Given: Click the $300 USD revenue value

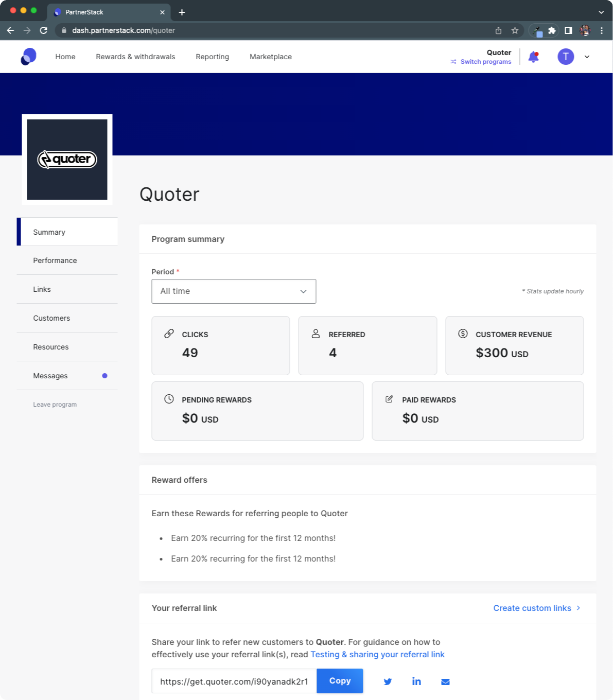Looking at the screenshot, I should (x=502, y=353).
